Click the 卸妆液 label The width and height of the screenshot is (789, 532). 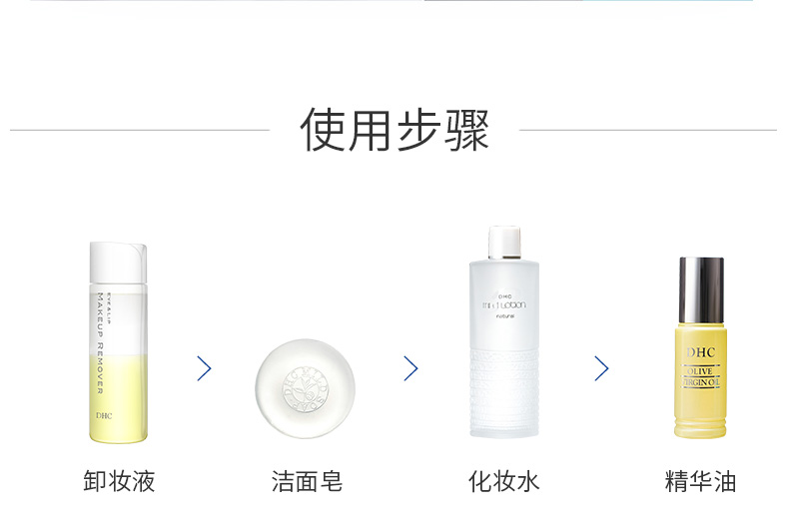[x=119, y=481]
